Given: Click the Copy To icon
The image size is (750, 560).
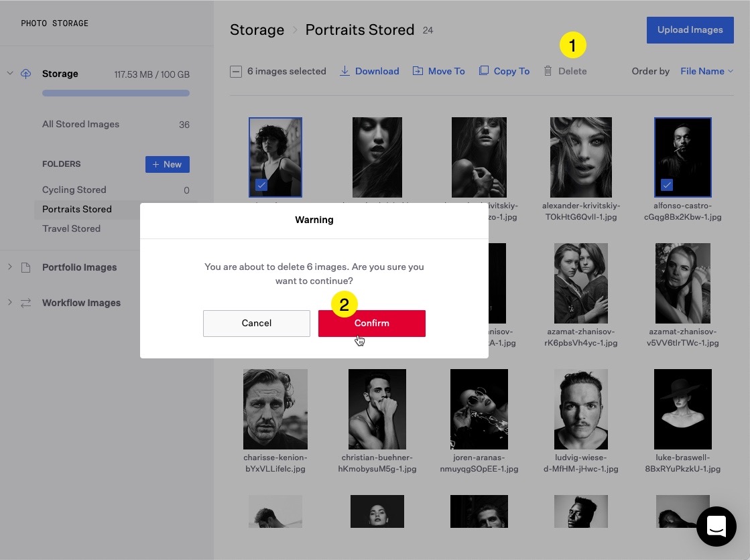Looking at the screenshot, I should click(x=483, y=71).
